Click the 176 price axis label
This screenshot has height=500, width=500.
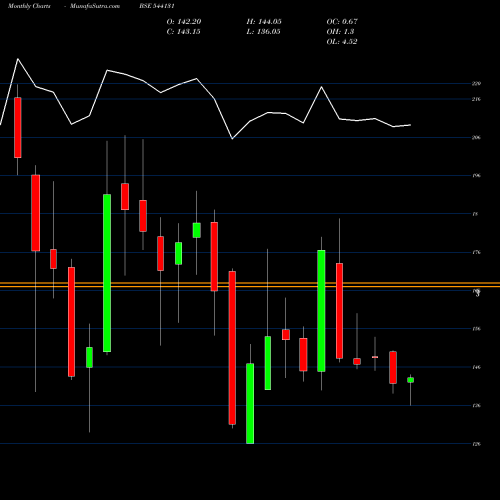[476, 252]
